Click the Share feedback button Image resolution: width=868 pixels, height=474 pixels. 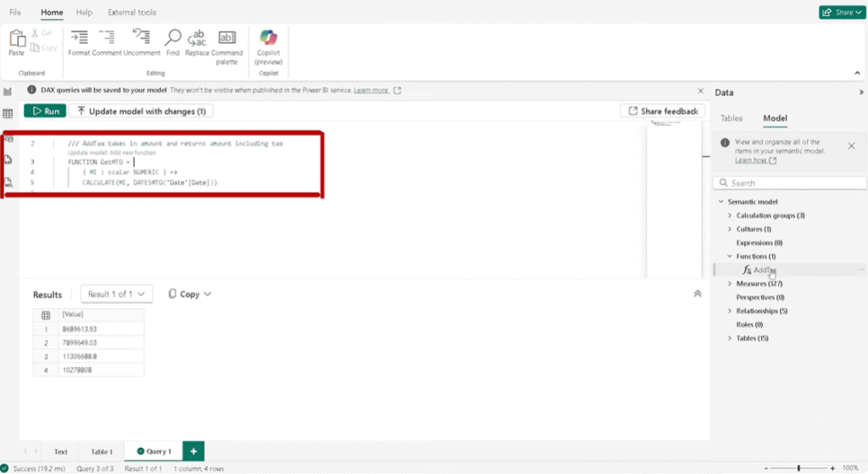click(663, 111)
